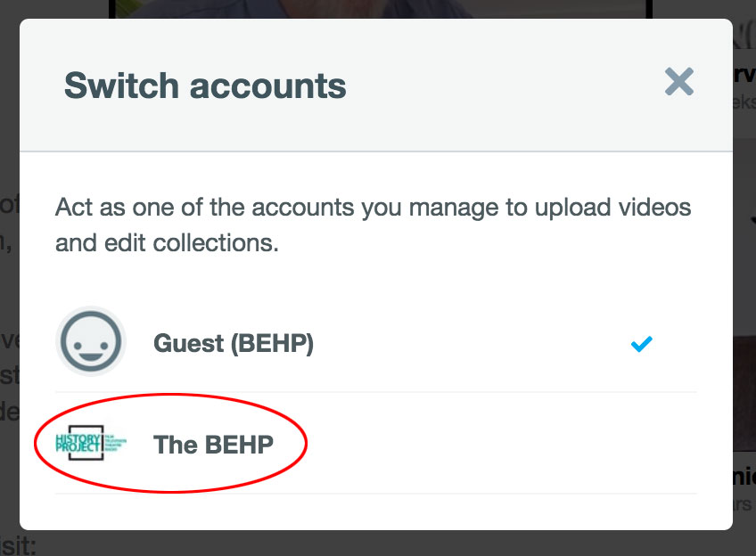Click the dimmed "isit:" text below dialog
Viewport: 756px width, 556px height.
tap(18, 545)
